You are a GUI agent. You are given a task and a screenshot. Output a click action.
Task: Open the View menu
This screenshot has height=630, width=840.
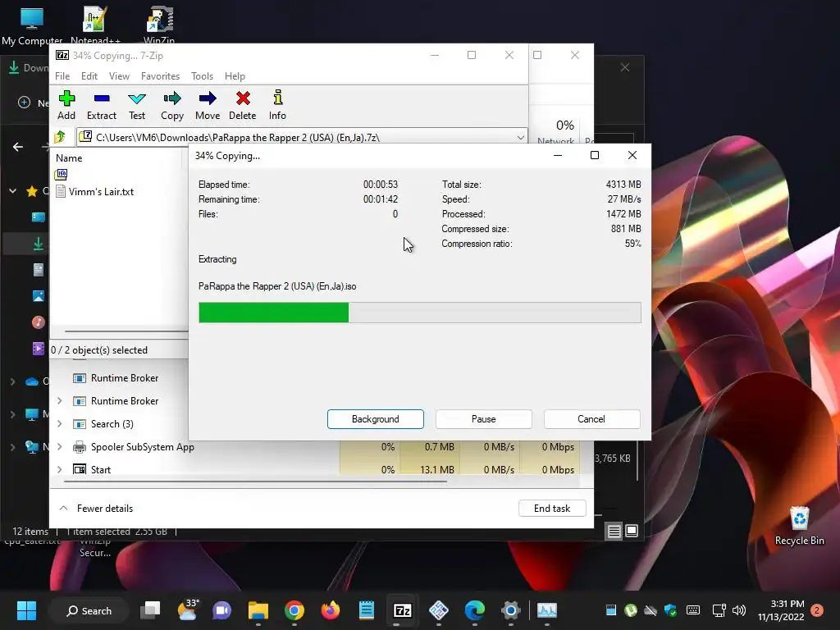coord(119,76)
